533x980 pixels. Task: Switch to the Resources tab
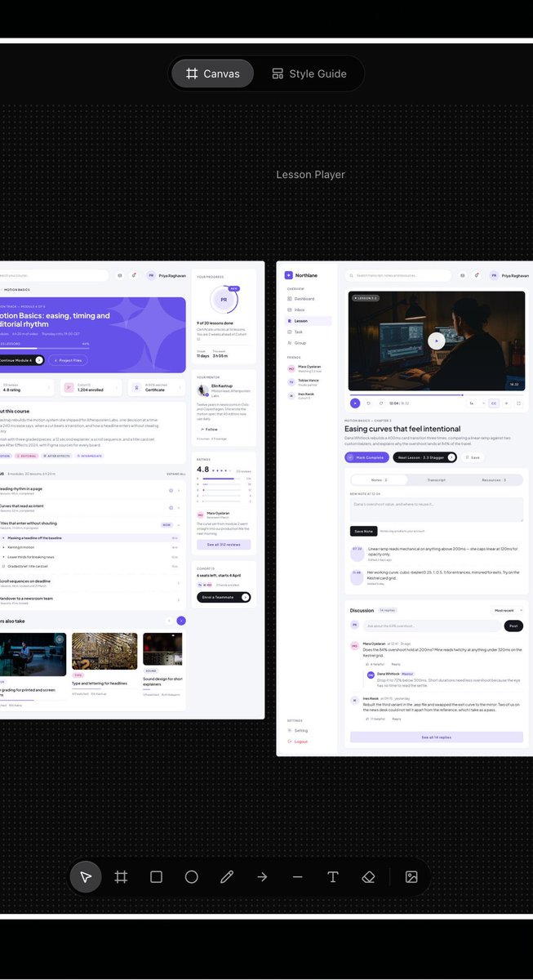tap(494, 480)
